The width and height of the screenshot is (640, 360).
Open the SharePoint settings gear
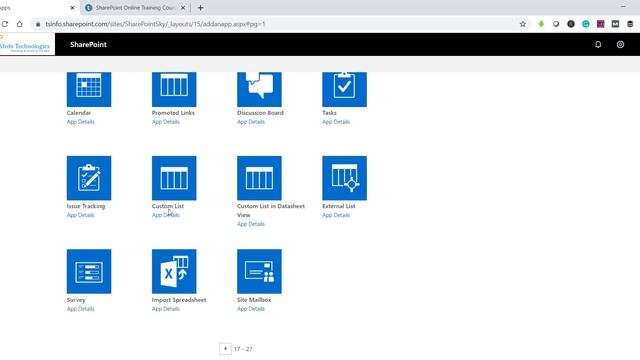tap(620, 44)
